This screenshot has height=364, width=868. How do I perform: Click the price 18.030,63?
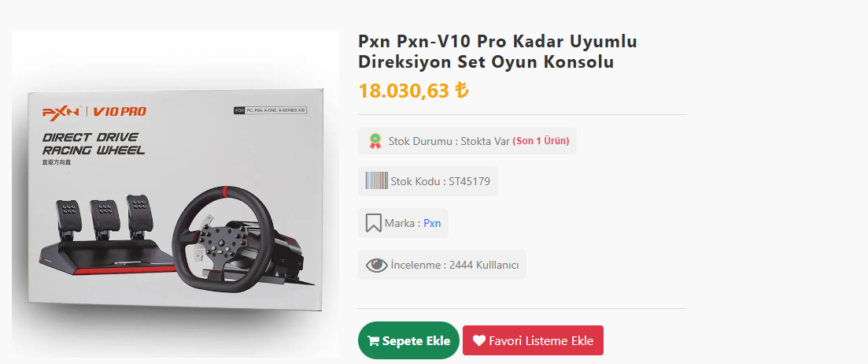(x=404, y=91)
